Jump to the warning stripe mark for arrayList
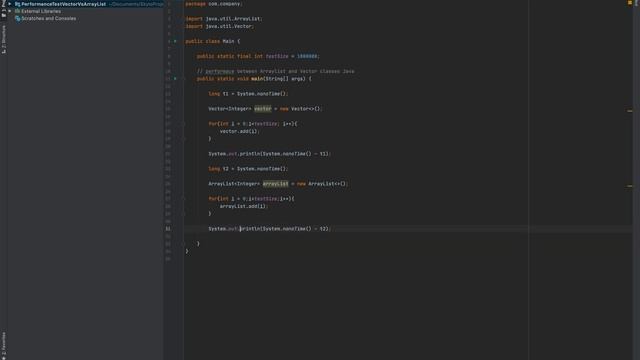The image size is (640, 360). coord(630,186)
